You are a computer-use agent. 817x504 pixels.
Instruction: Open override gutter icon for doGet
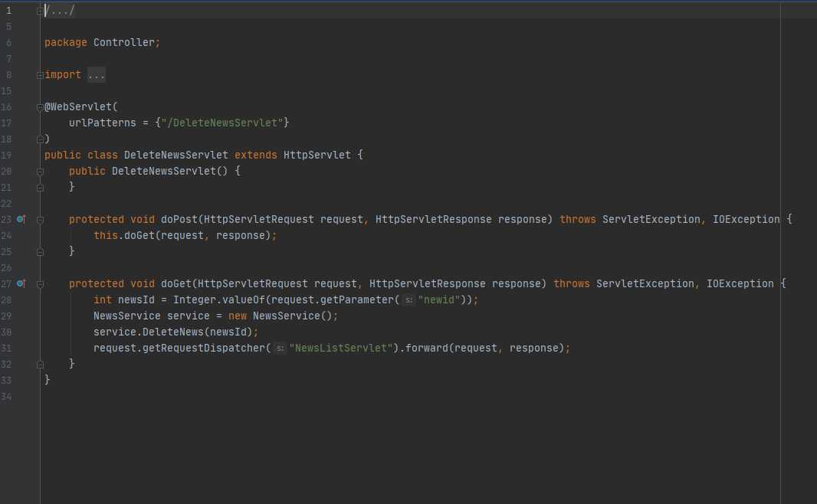tap(21, 283)
